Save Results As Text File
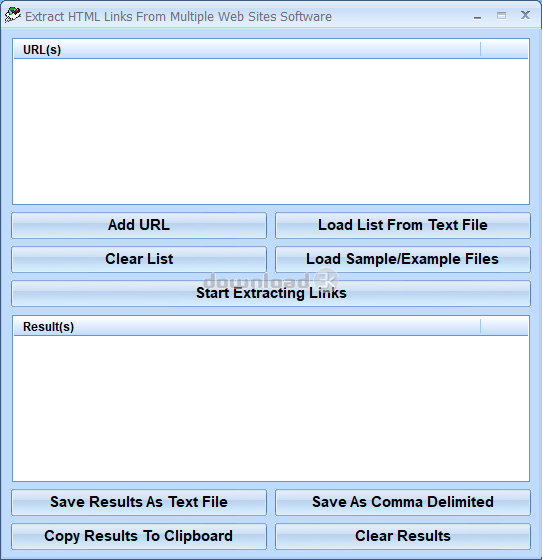Screen dimensions: 542x560 point(139,502)
